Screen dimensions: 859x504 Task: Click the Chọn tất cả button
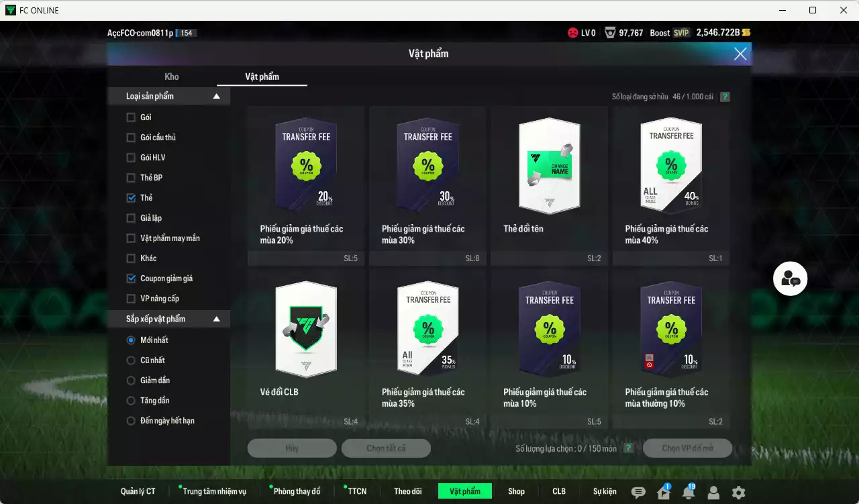386,448
